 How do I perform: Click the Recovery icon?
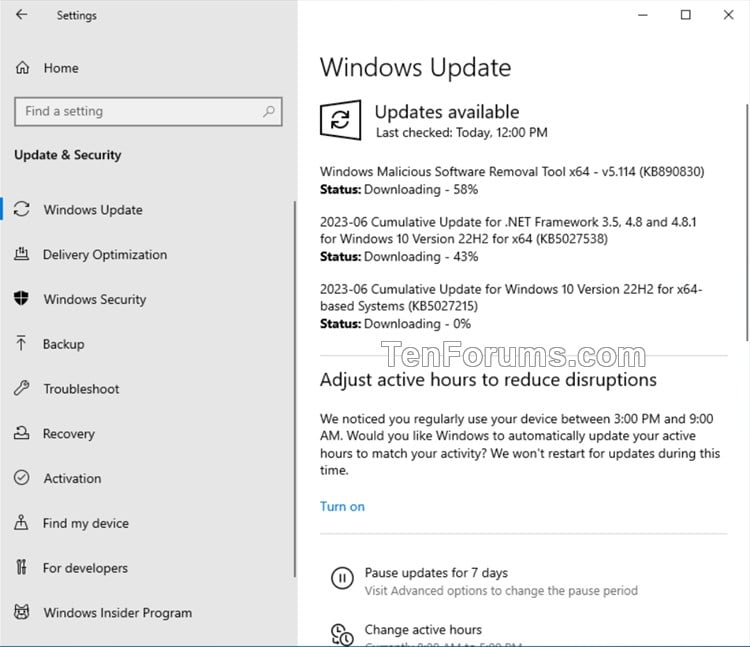point(22,433)
